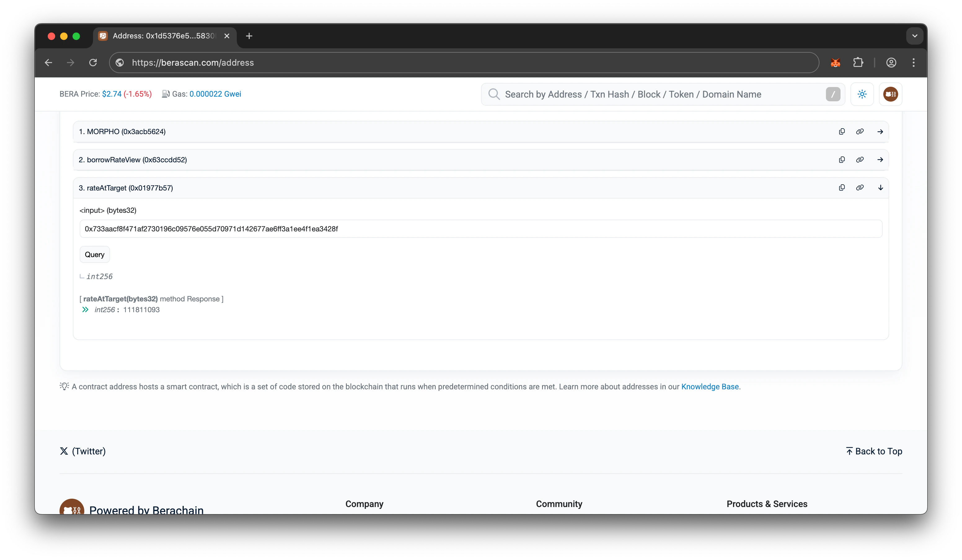Screen dimensions: 962x560
Task: Copy method name for MORPHO row
Action: (x=842, y=132)
